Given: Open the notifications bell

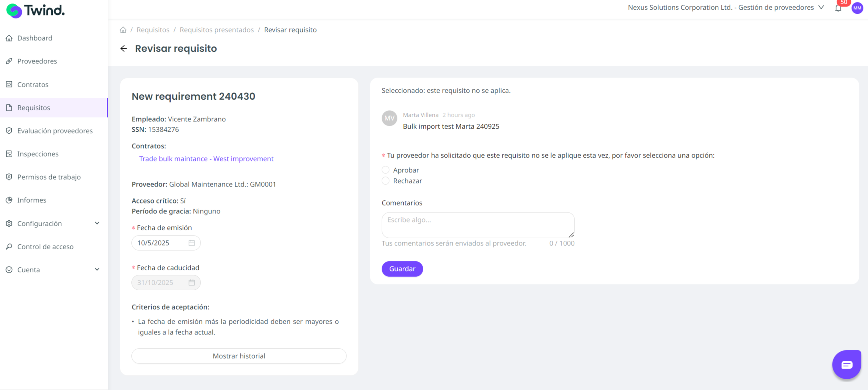Looking at the screenshot, I should pyautogui.click(x=838, y=8).
